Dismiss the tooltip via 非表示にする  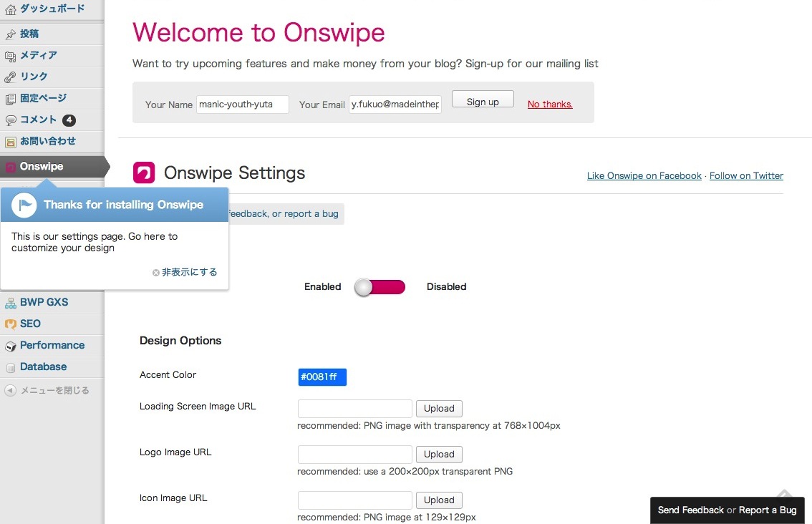pyautogui.click(x=185, y=273)
